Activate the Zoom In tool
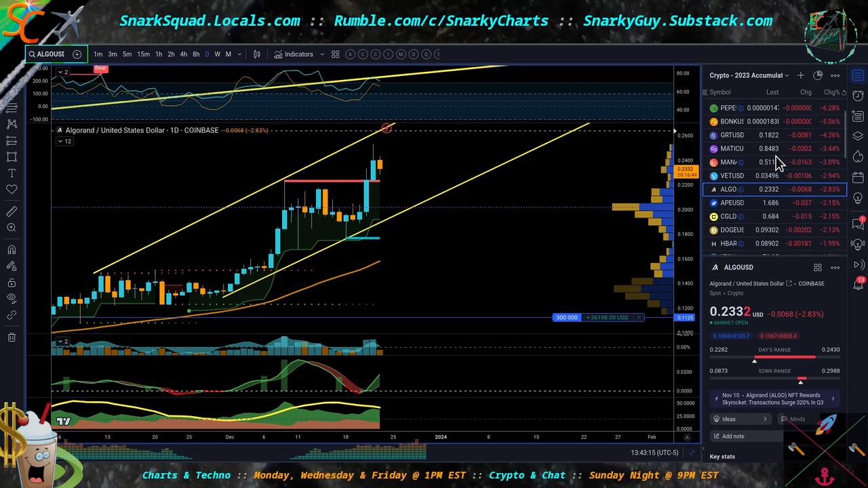The width and height of the screenshot is (868, 488). click(x=12, y=228)
